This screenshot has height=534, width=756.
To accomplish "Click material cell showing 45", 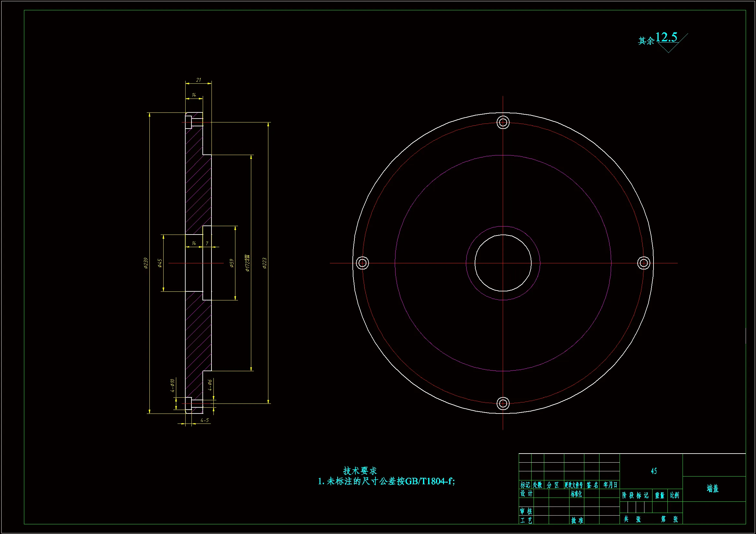I will pos(653,471).
